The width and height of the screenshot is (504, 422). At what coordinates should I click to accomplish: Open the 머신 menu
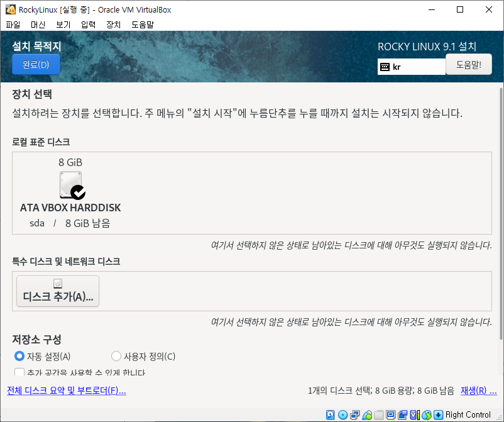click(38, 25)
